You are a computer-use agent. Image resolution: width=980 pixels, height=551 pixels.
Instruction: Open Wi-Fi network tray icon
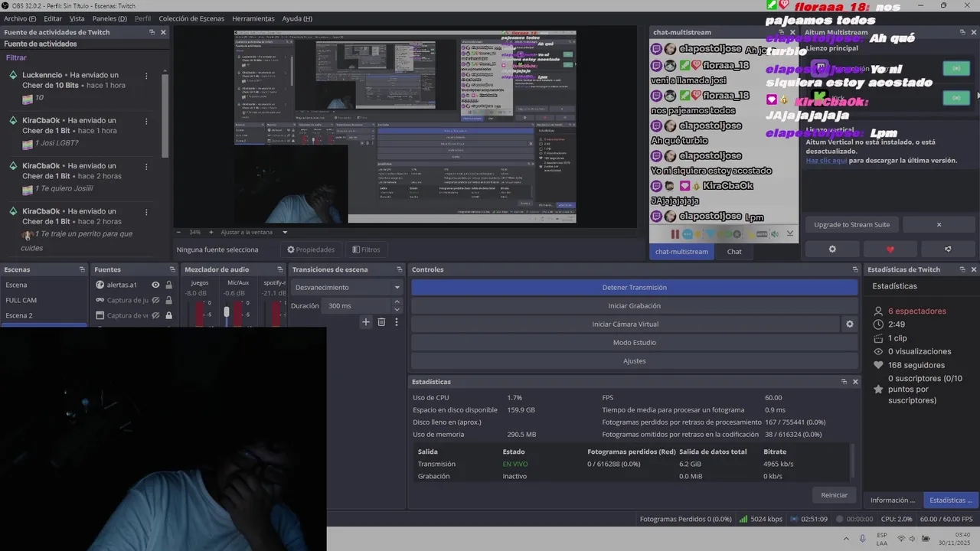coord(901,539)
